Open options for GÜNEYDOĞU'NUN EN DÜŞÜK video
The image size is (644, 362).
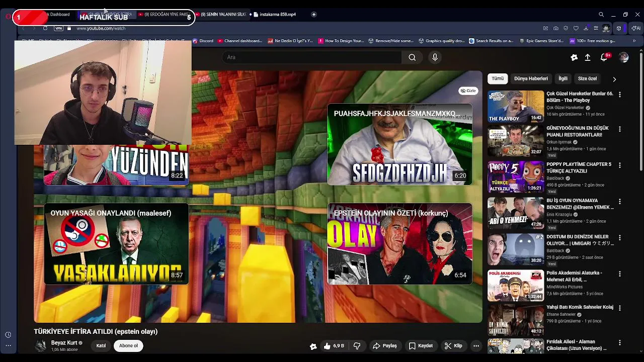pos(620,129)
